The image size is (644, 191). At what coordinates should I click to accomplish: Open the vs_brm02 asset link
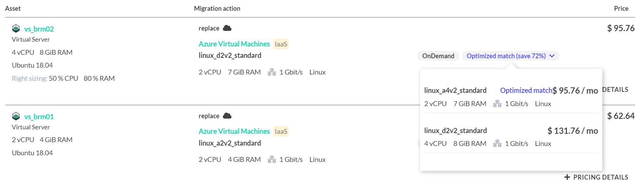39,29
